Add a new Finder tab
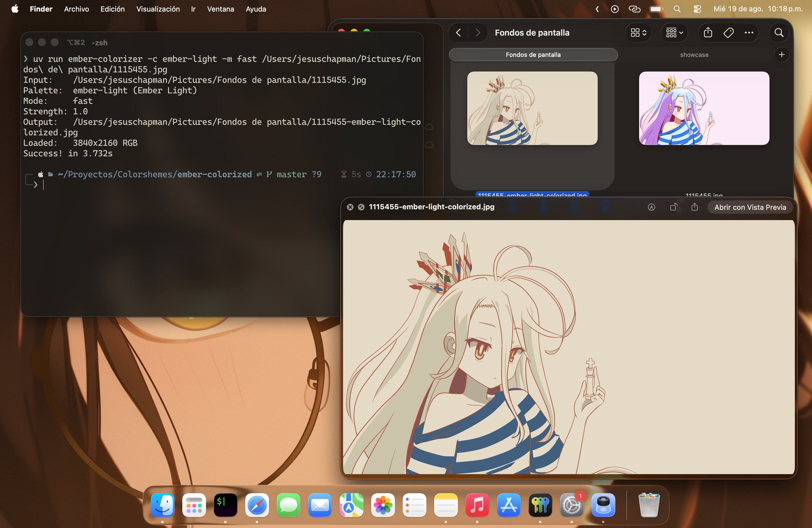This screenshot has width=812, height=528. click(x=782, y=55)
